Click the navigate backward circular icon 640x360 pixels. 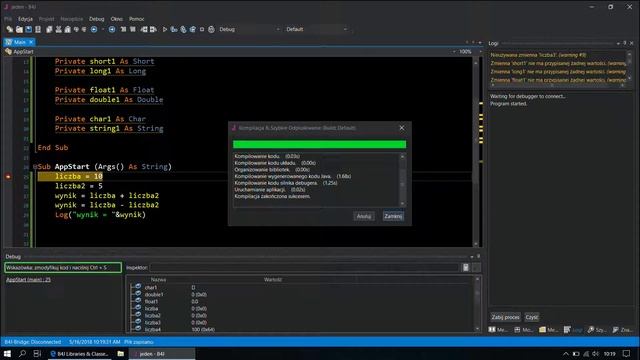(x=94, y=29)
